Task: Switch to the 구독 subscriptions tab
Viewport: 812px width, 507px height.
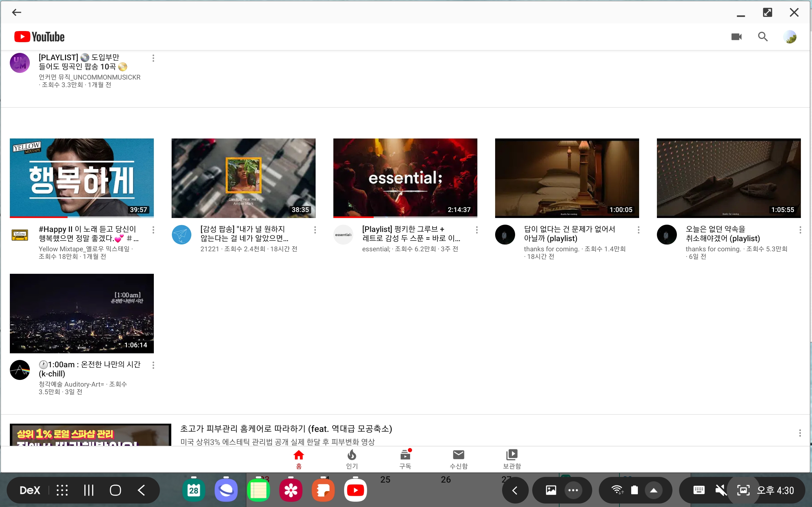Action: coord(405,459)
